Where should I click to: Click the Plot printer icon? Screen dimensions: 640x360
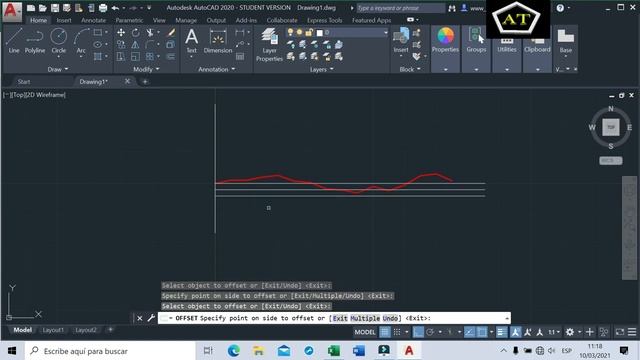(x=103, y=8)
